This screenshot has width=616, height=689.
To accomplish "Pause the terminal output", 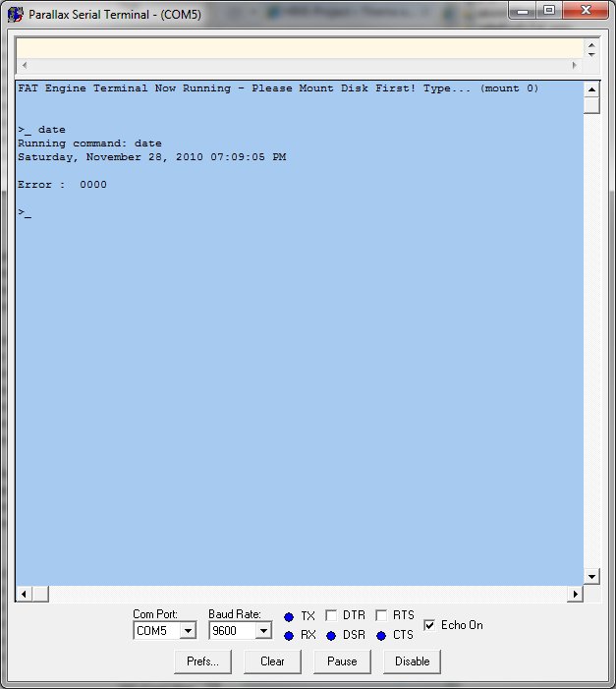I will tap(342, 661).
